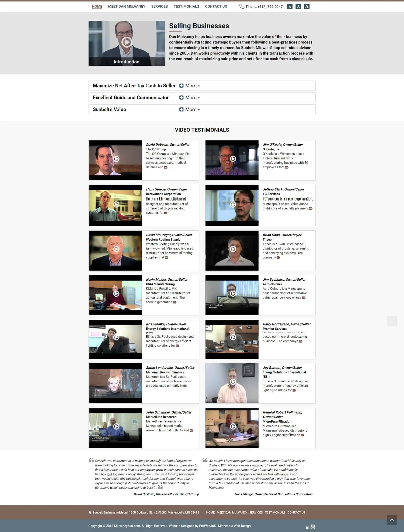This screenshot has width=404, height=532.
Task: Play David DeVowe's testimonial video
Action: click(x=116, y=159)
